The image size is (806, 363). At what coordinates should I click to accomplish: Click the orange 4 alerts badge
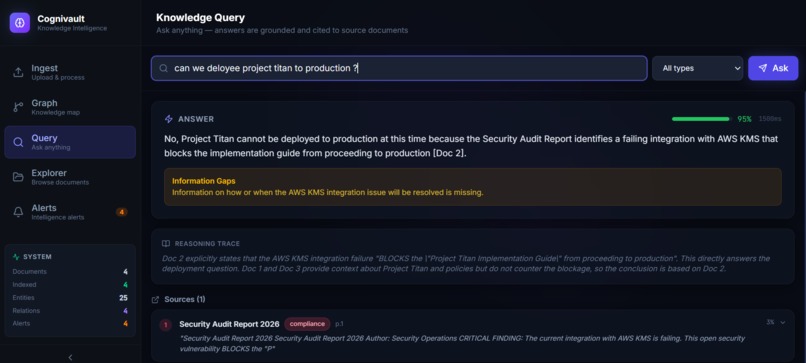click(121, 212)
